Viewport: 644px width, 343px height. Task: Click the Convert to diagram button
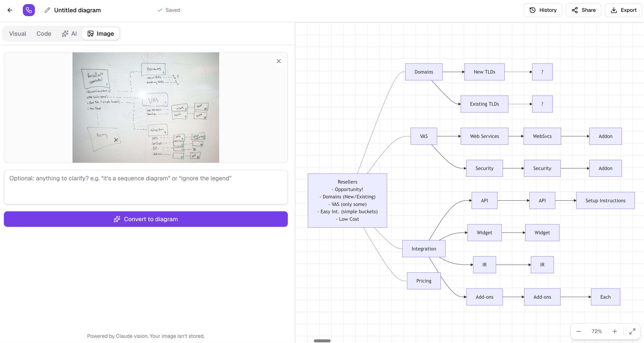pyautogui.click(x=146, y=219)
